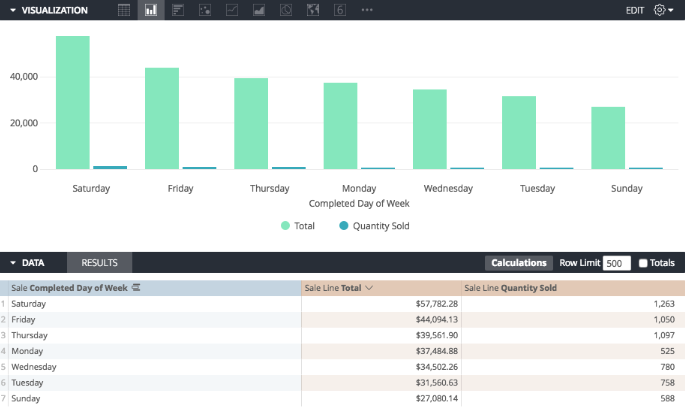This screenshot has width=687, height=413.
Task: Collapse the DATA section
Action: click(13, 263)
